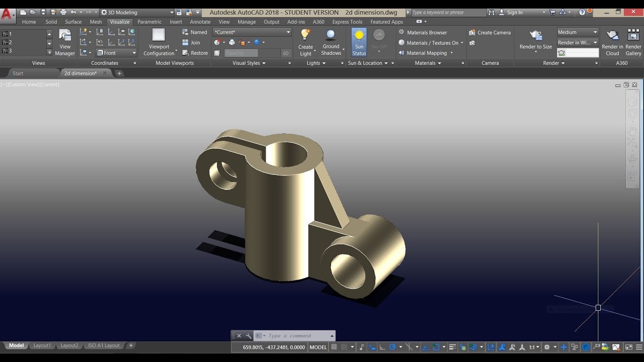Add a new layout with the plus button

coord(131,345)
